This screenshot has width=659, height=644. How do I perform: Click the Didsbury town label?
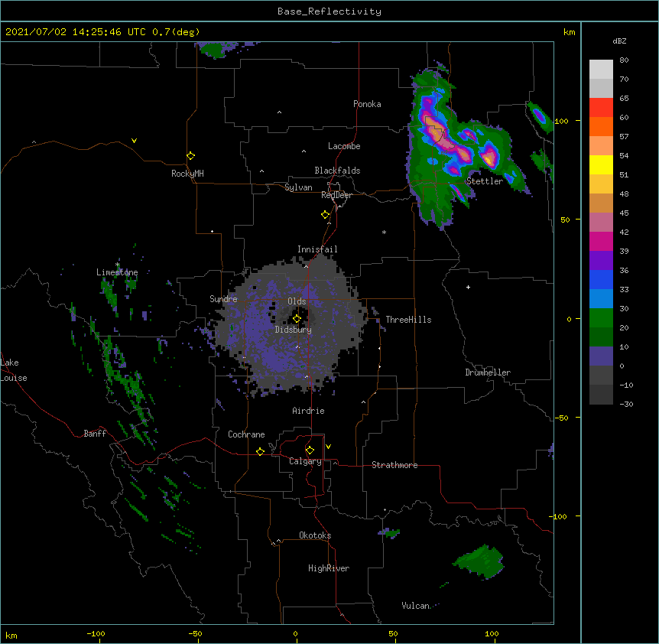click(294, 330)
